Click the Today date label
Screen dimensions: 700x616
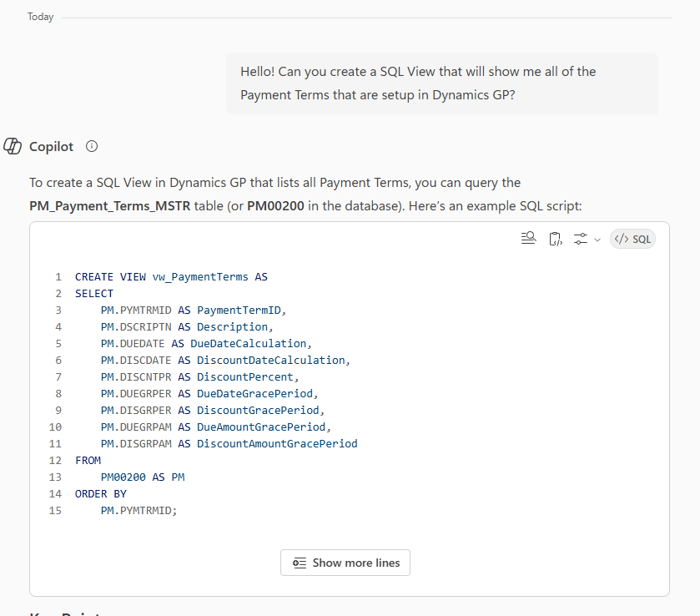pos(40,17)
